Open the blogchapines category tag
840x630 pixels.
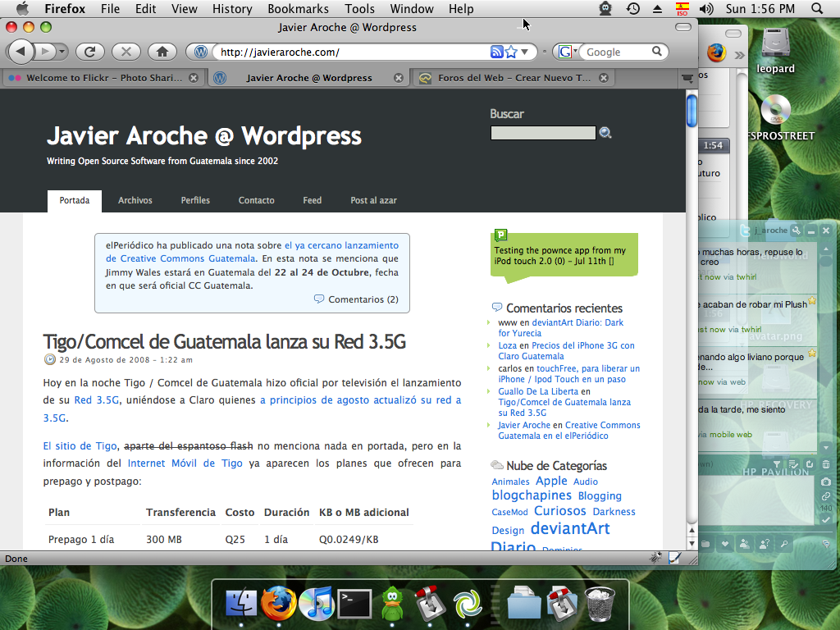(532, 495)
